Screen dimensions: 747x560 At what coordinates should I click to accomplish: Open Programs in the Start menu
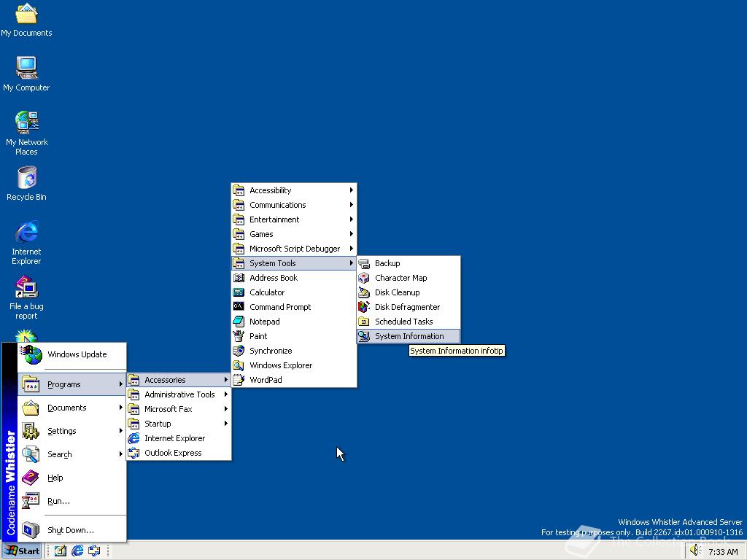click(x=72, y=384)
